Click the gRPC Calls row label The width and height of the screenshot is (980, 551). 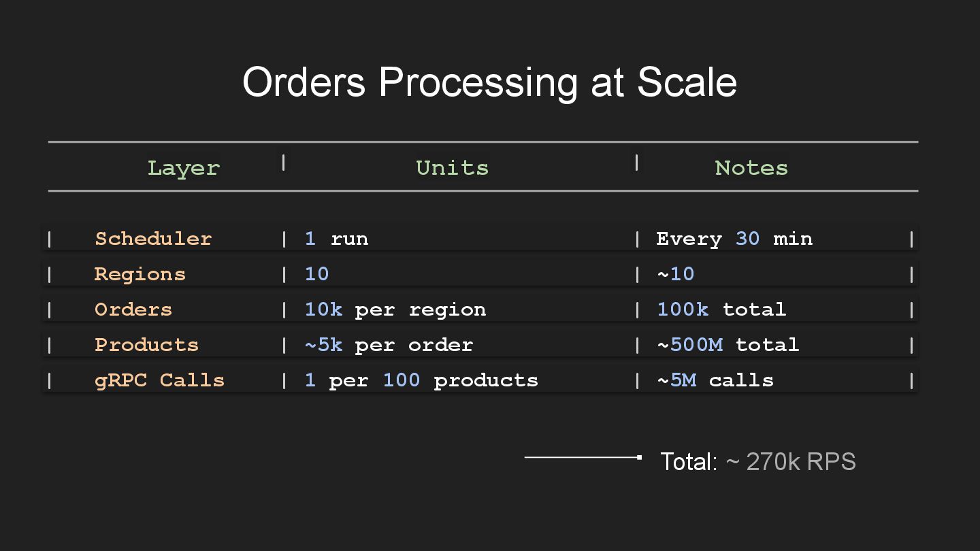[x=159, y=380]
